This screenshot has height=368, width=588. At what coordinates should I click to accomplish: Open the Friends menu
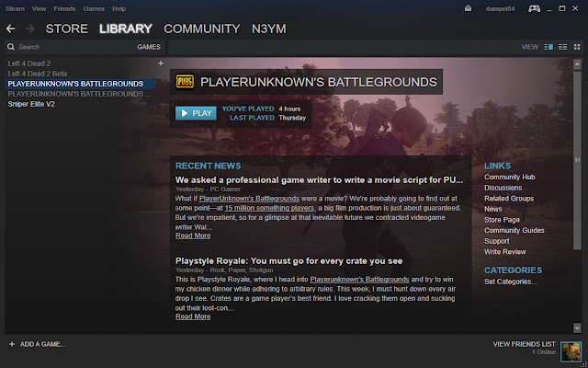pyautogui.click(x=64, y=8)
